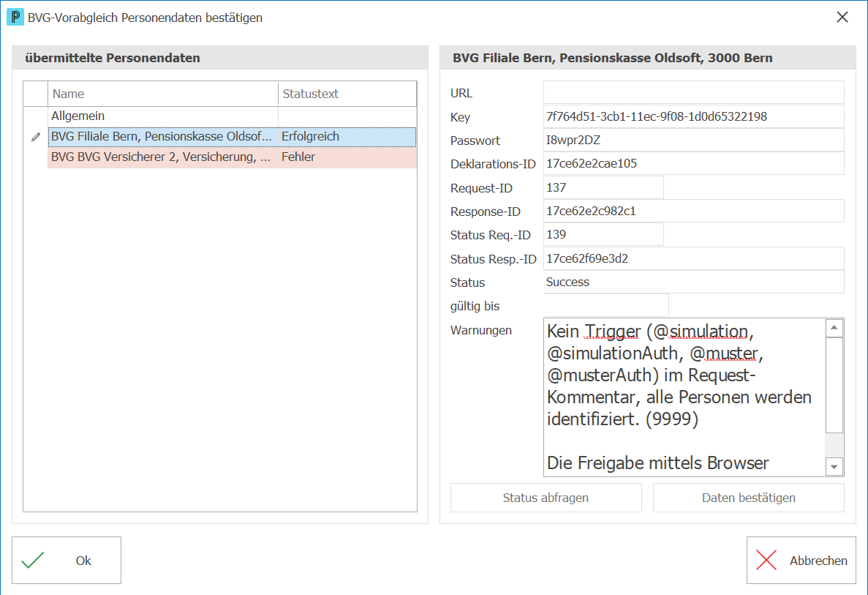The height and width of the screenshot is (595, 868).
Task: Sort by the Name column header
Action: [x=163, y=94]
